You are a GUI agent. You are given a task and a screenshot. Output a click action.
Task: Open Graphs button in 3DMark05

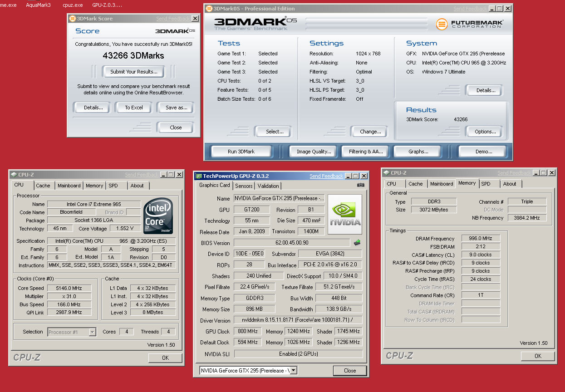click(418, 152)
